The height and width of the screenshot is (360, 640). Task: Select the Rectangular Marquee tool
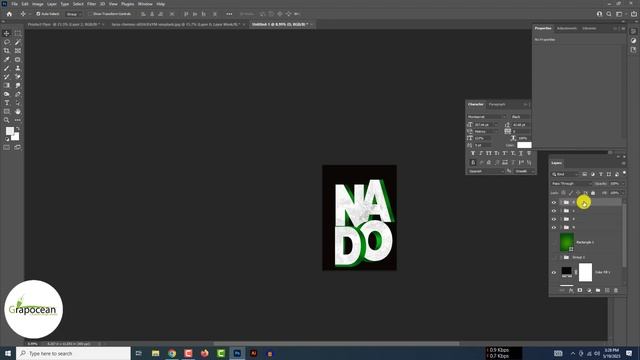tap(18, 33)
